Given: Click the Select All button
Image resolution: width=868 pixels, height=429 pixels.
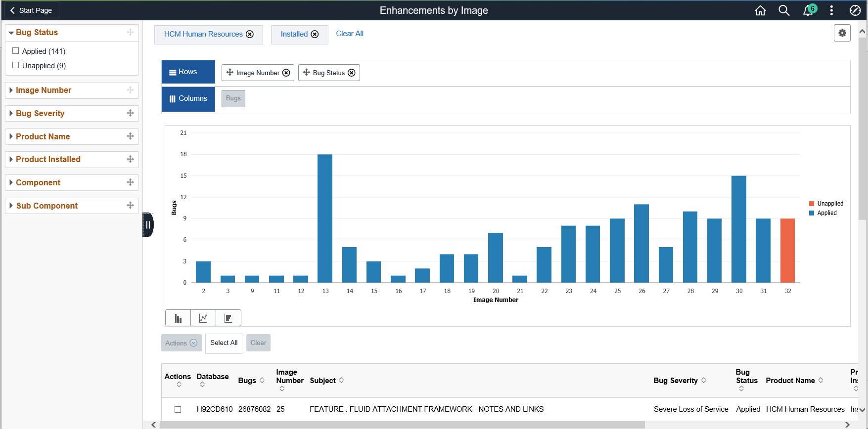Looking at the screenshot, I should pos(224,343).
